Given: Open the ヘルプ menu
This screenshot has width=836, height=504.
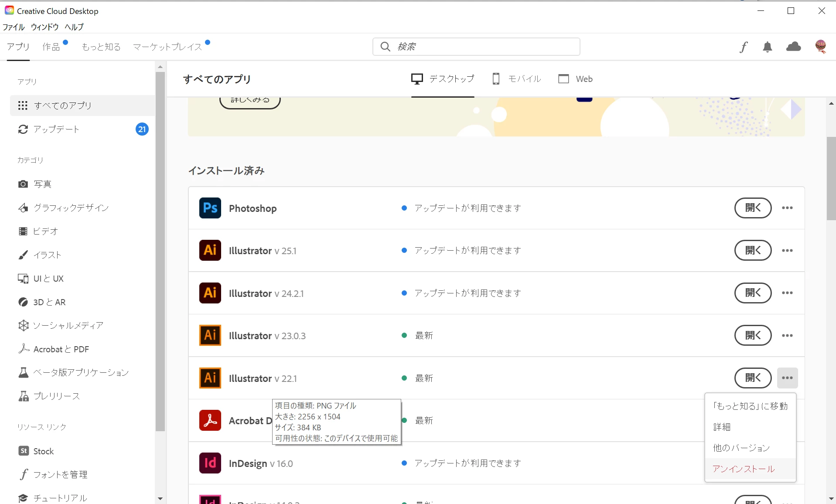Looking at the screenshot, I should [74, 27].
